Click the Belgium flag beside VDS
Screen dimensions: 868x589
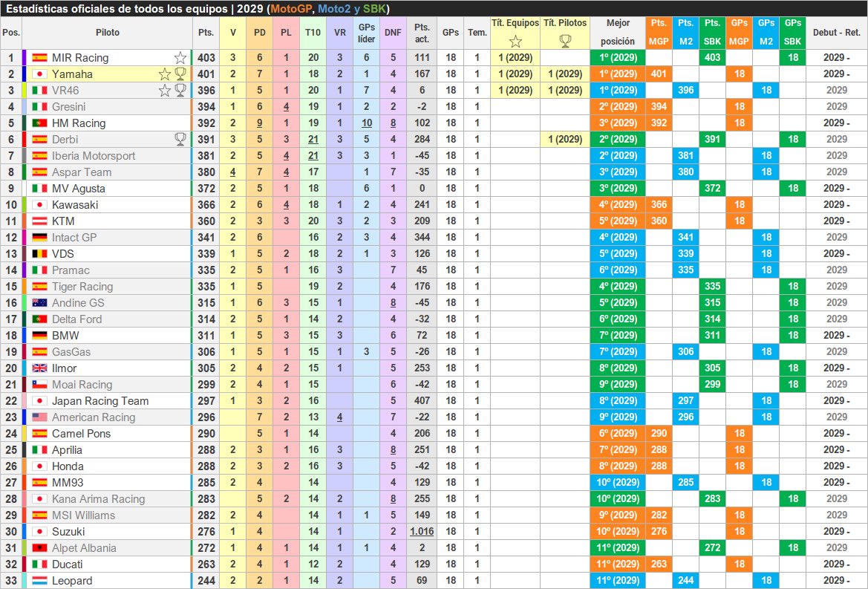tap(39, 253)
